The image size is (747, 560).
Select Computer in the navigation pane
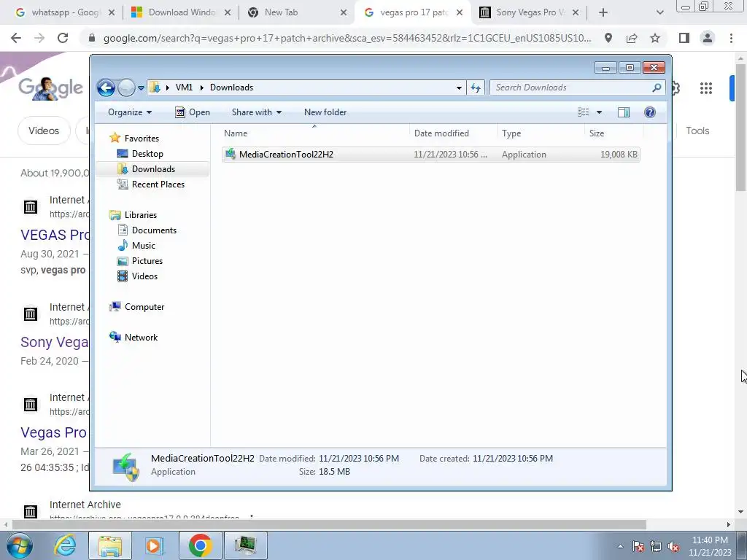137,307
